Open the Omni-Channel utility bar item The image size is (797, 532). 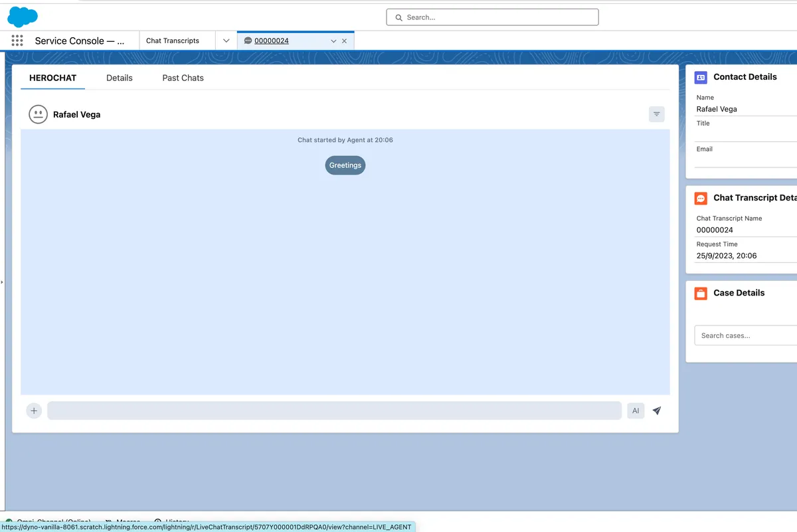coord(48,521)
